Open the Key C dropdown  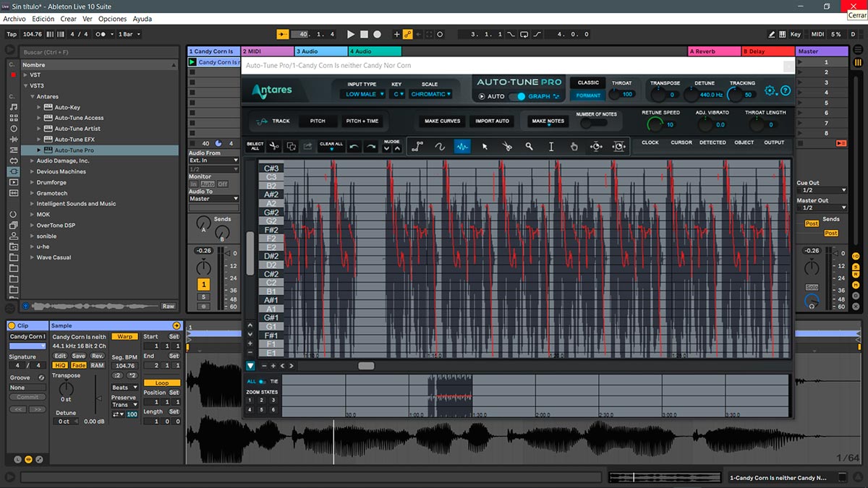click(397, 94)
